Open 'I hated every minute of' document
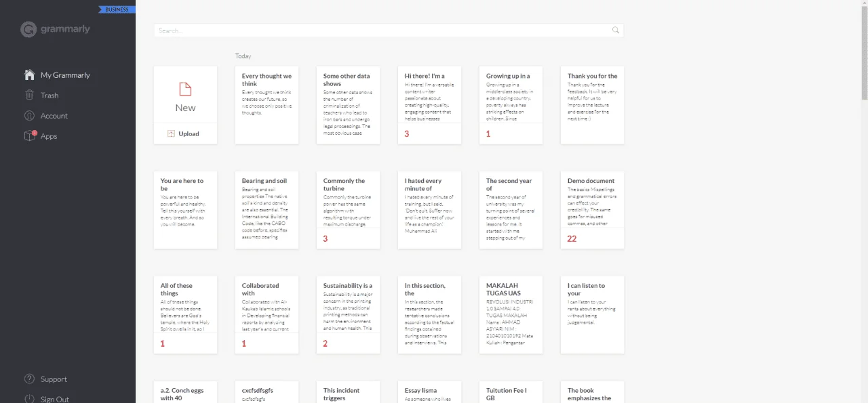The image size is (868, 403). tap(429, 210)
